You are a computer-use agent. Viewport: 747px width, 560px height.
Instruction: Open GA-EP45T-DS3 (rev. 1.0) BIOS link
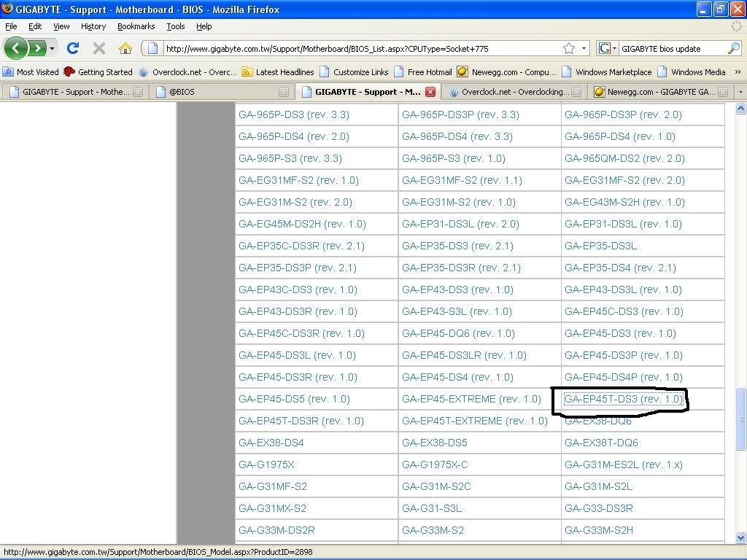click(x=623, y=399)
